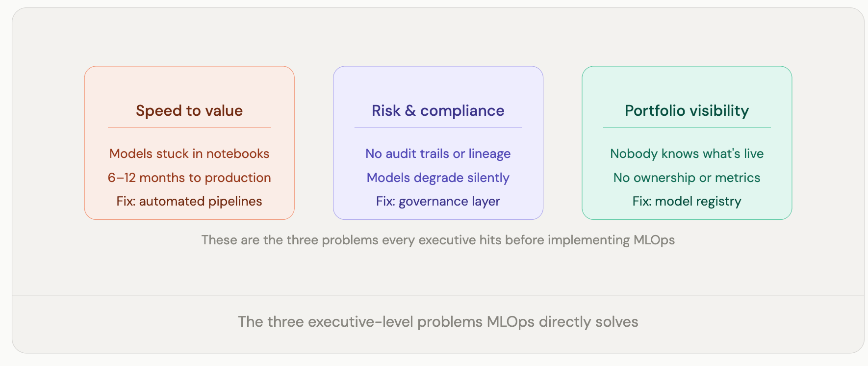Click "6–12 months to production" line
This screenshot has width=868, height=366.
[x=189, y=178]
